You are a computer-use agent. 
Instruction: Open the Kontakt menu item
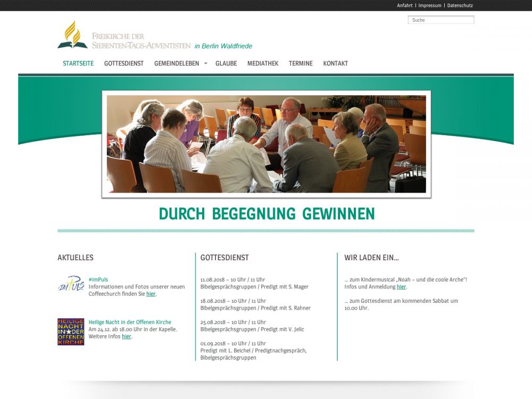coord(335,63)
